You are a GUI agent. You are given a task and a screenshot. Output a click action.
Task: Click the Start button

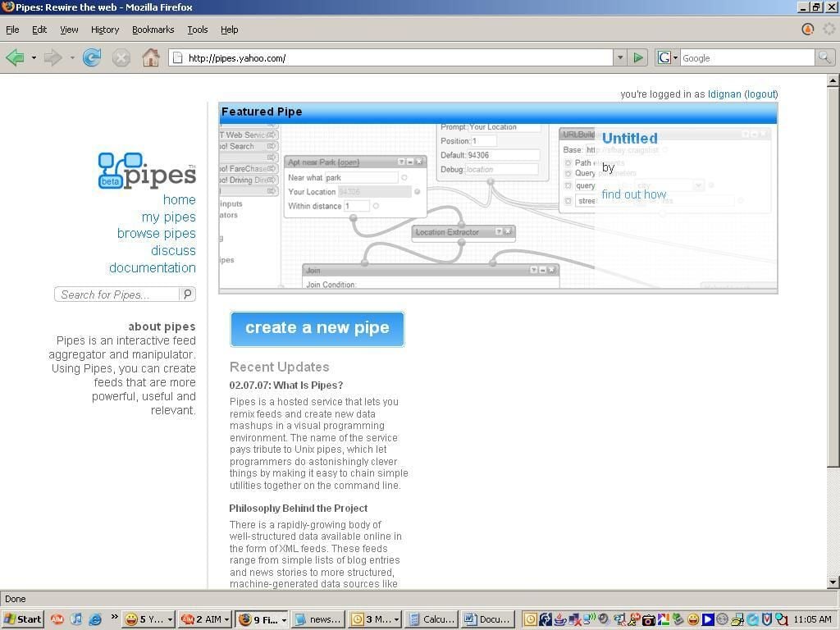pyautogui.click(x=22, y=619)
